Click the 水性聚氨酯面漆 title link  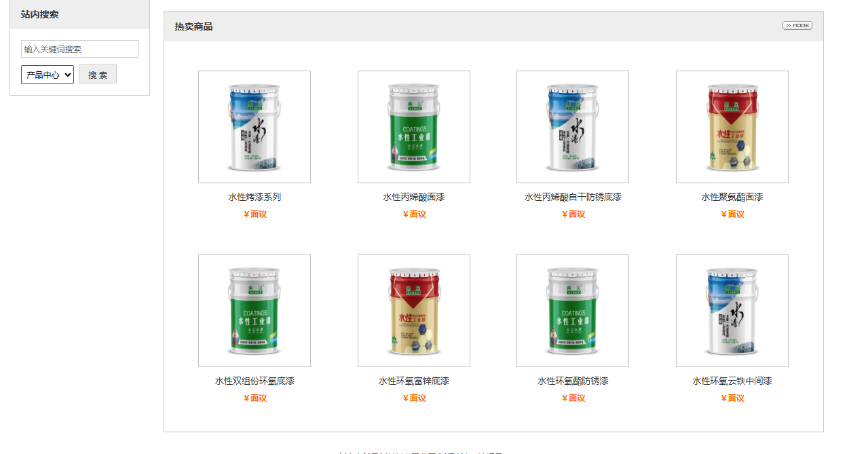(732, 197)
